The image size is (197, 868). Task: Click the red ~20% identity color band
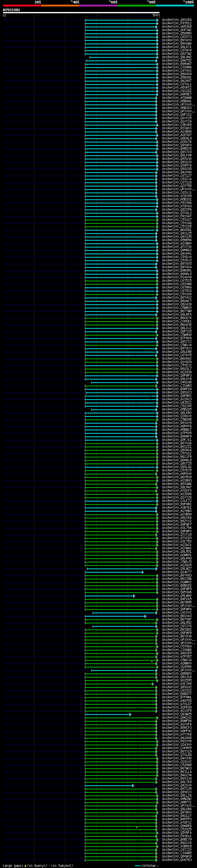tap(22, 6)
